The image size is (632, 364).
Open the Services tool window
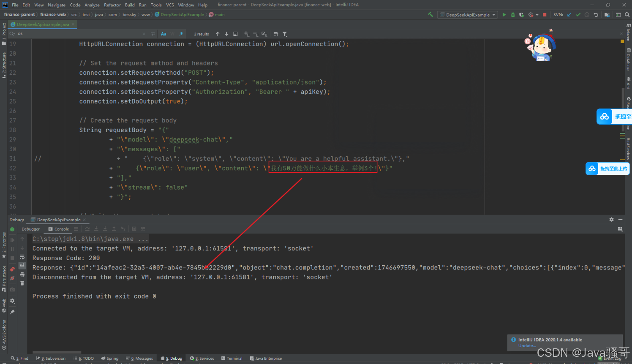point(202,359)
